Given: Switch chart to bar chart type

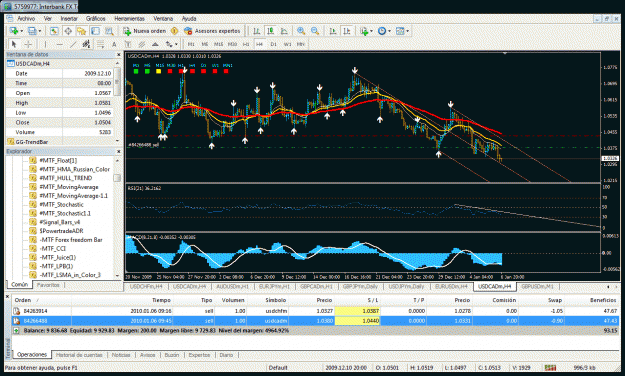Looking at the screenshot, I should pyautogui.click(x=257, y=31).
